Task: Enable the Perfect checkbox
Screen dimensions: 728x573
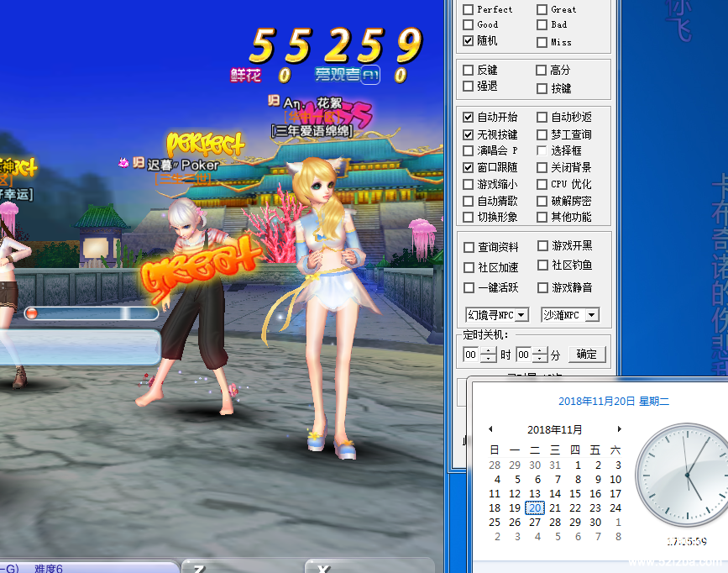Action: tap(469, 9)
